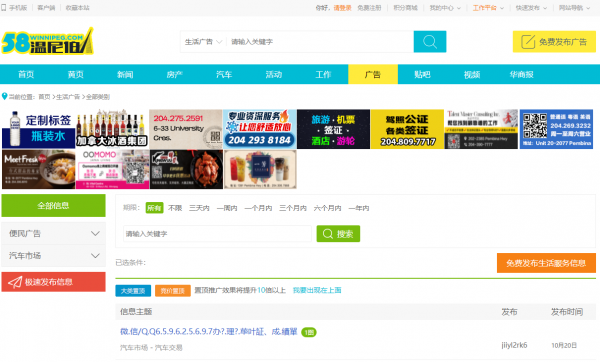
Task: Open the fried chicken restaurant banner
Action: click(186, 170)
